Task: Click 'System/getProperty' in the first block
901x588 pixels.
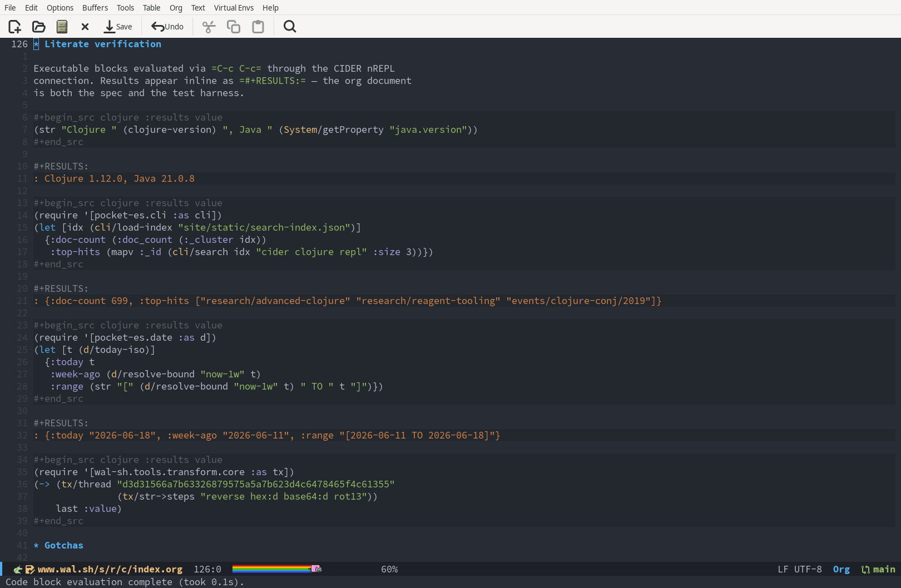Action: [334, 129]
